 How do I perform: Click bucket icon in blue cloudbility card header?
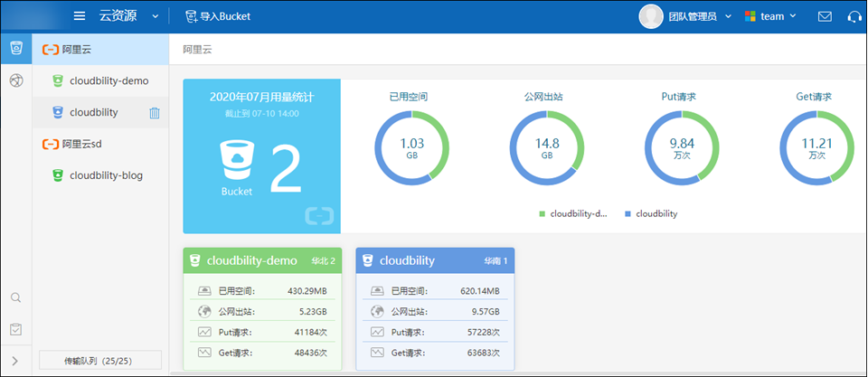pos(368,260)
